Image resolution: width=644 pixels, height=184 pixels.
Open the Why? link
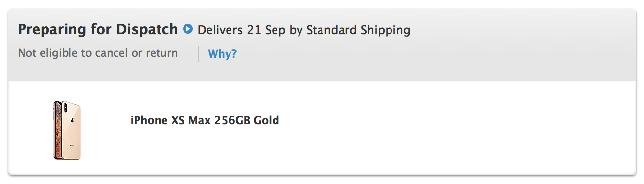tap(223, 54)
